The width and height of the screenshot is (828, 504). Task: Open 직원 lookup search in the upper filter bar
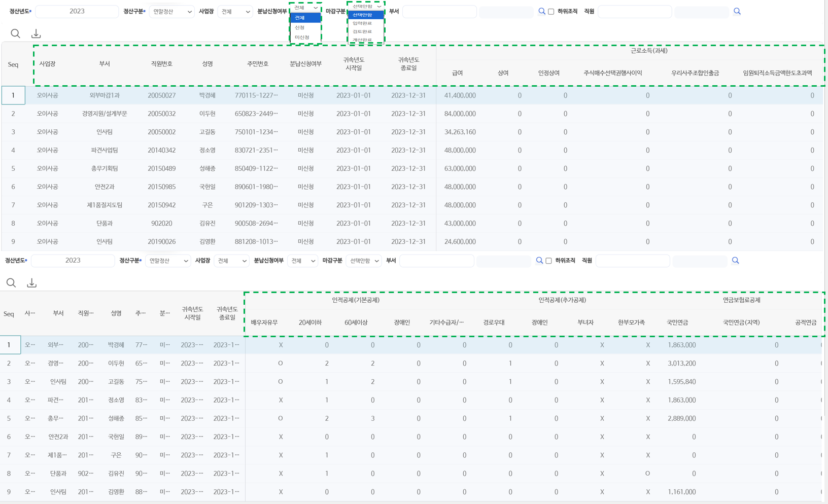(x=737, y=11)
